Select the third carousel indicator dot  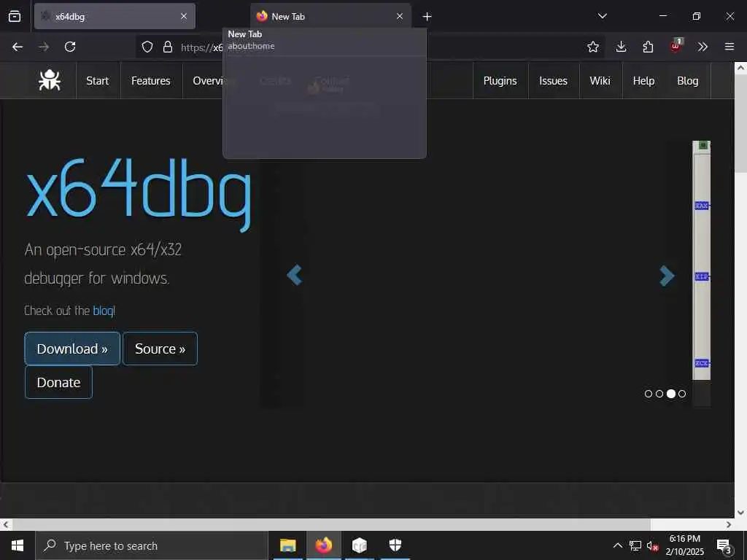click(x=671, y=394)
